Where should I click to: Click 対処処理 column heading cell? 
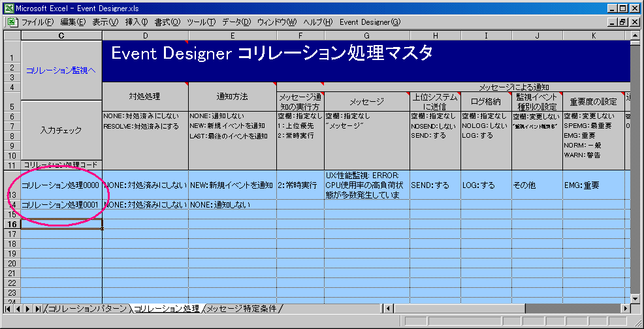pyautogui.click(x=145, y=96)
